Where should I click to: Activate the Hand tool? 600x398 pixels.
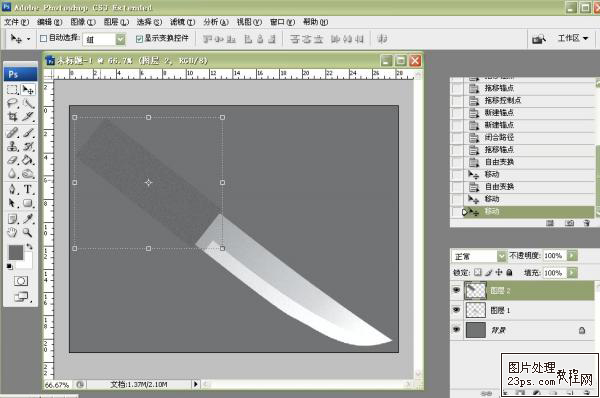tap(12, 232)
